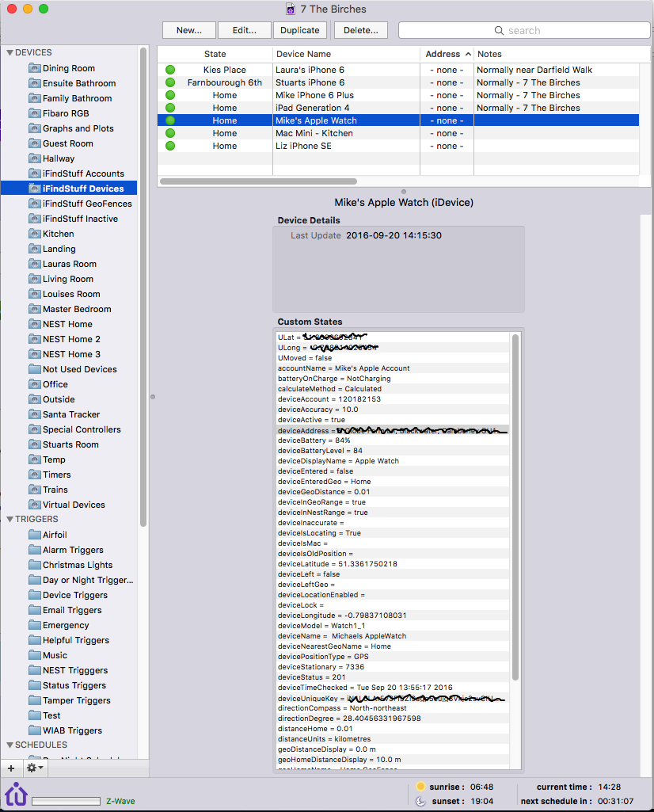Click the Graphs and Plots folder icon
The image size is (654, 812).
[35, 128]
